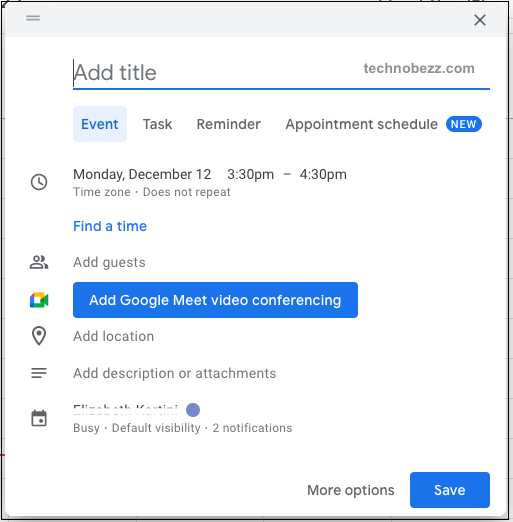Viewport: 513px width, 522px height.
Task: Expand the Does not repeat option
Action: pos(186,192)
